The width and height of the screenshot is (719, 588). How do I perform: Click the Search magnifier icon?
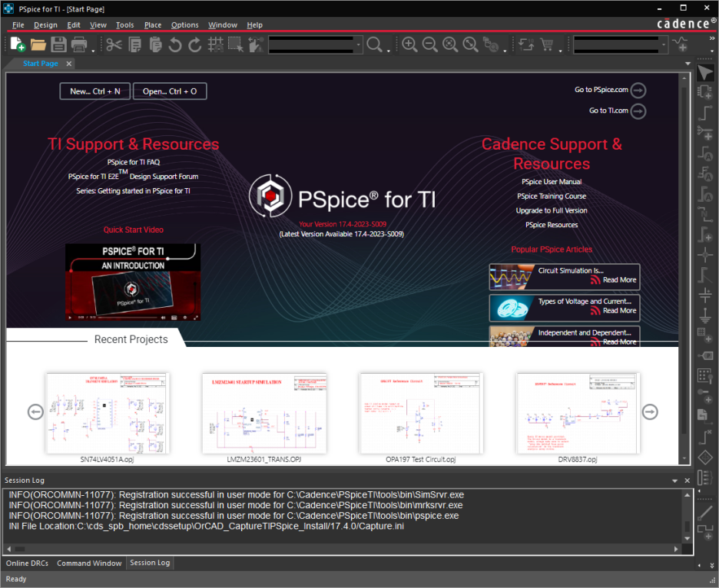pos(375,45)
